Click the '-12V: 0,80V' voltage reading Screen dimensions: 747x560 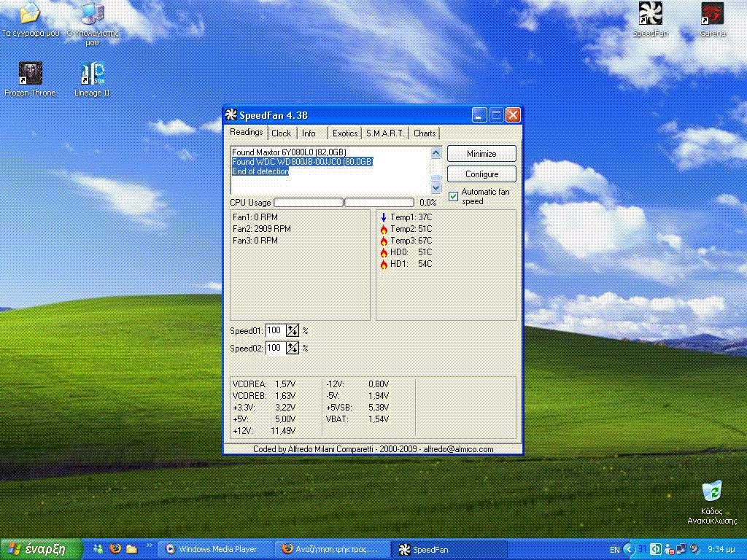click(x=357, y=384)
